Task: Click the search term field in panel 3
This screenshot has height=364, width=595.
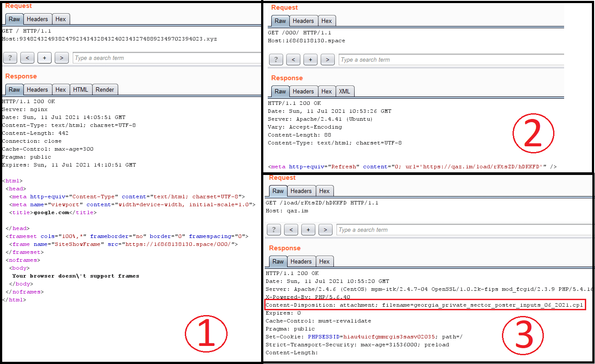Action: 464,230
